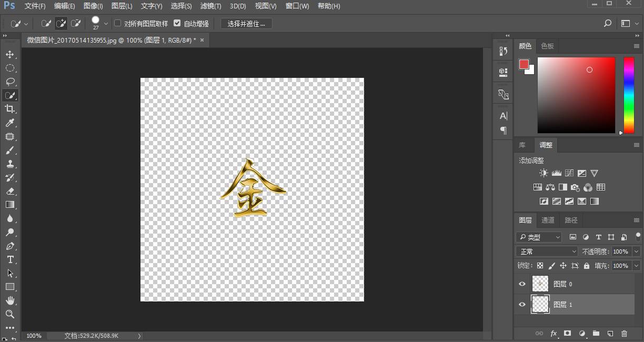Click the red foreground color swatch

524,64
